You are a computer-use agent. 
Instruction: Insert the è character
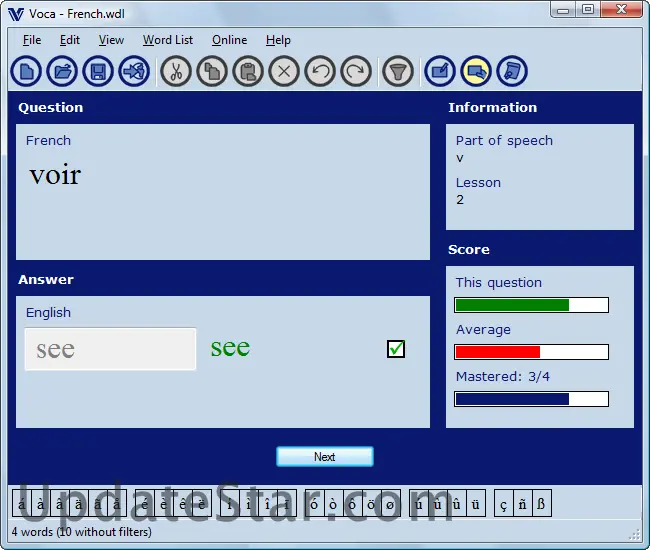point(164,503)
